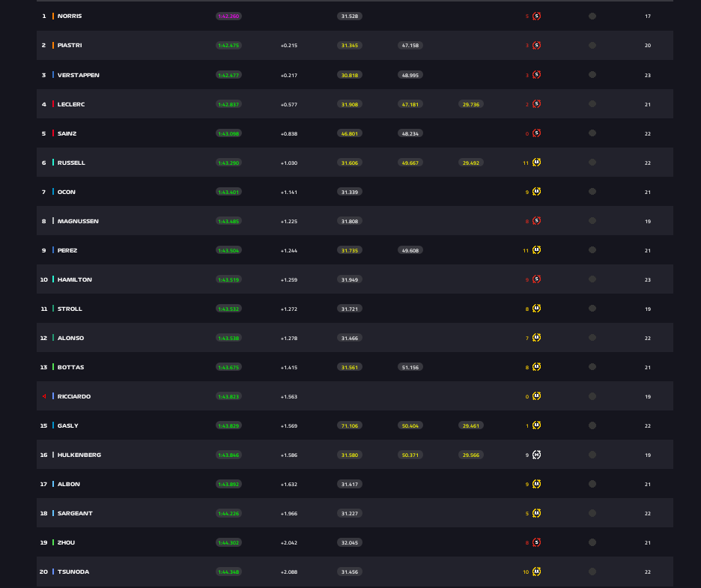Click Alonso's team colour bar

pyautogui.click(x=53, y=338)
